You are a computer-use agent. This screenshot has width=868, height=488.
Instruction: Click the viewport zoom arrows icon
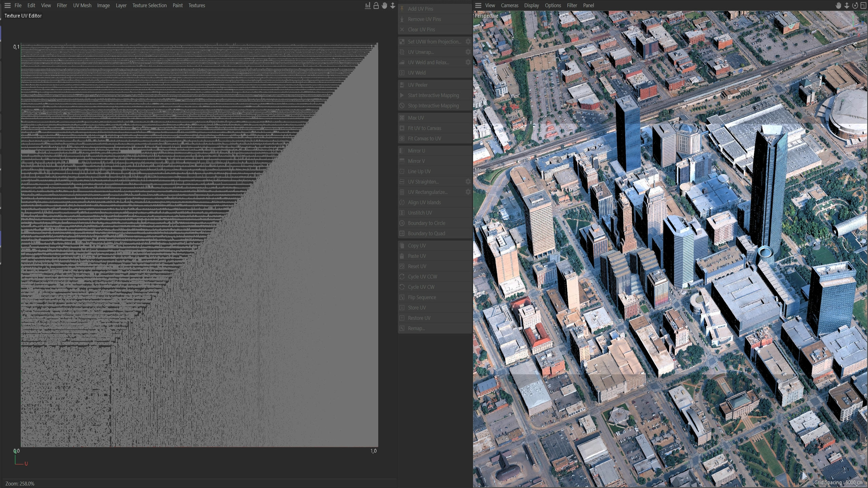tap(847, 5)
